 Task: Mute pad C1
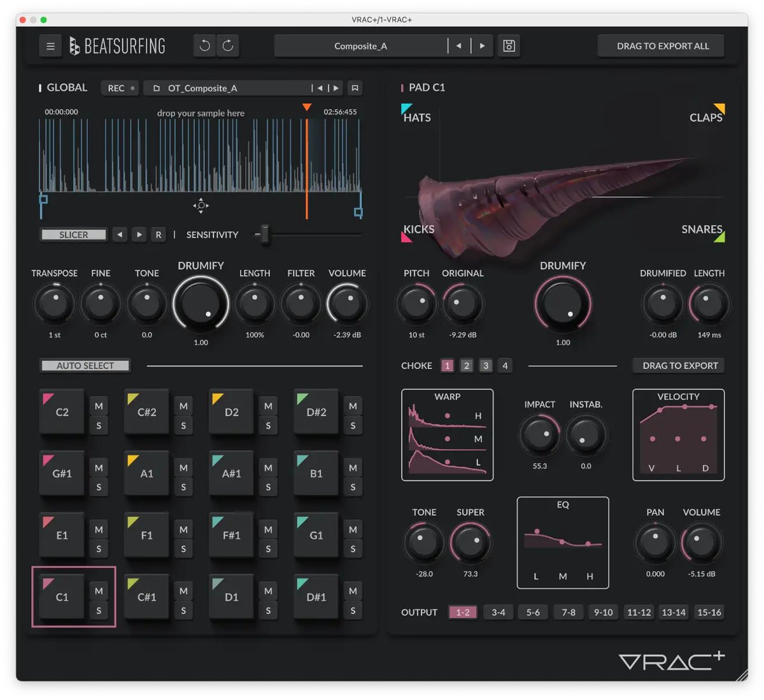[x=99, y=591]
